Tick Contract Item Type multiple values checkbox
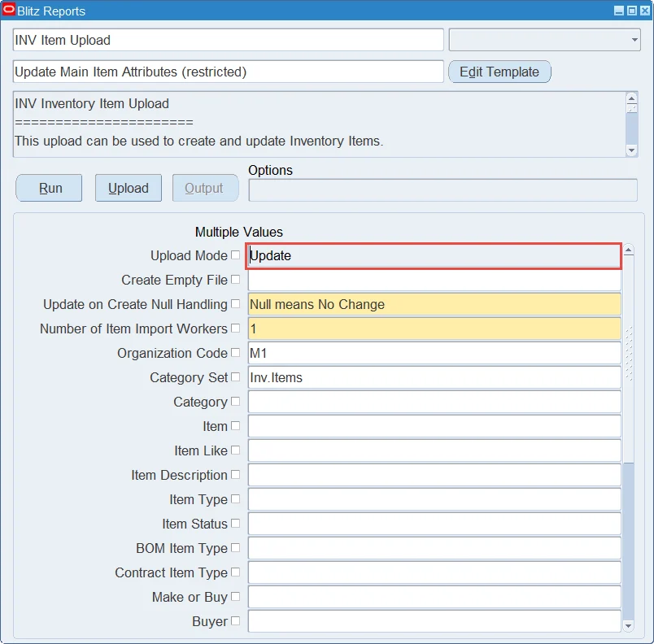 pos(236,572)
